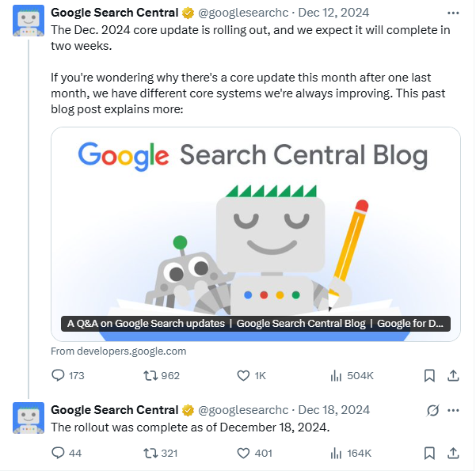Like the Dec 12 core update post
This screenshot has width=476, height=471.
244,375
